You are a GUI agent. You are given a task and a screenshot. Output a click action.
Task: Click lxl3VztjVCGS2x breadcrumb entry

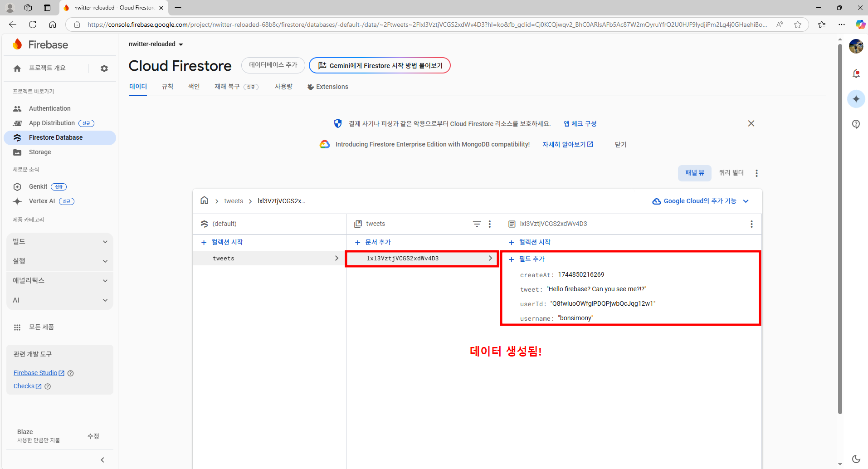pyautogui.click(x=281, y=201)
